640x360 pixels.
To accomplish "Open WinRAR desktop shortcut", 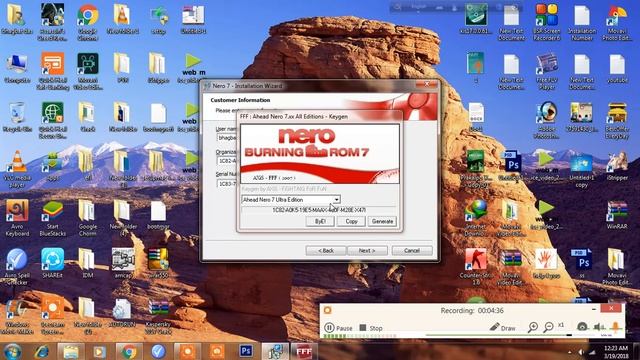I will (x=617, y=214).
